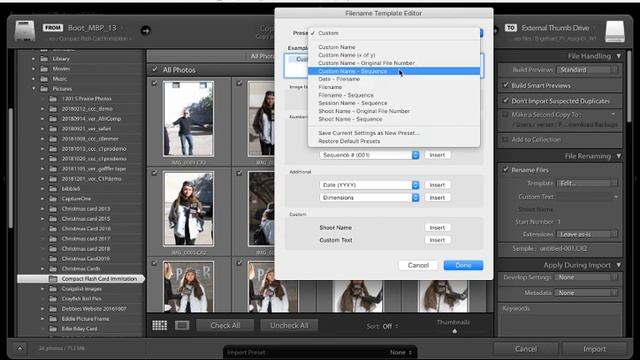Open the Sequence # (001) dropdown
Viewport: 640px width, 360px height.
point(369,155)
